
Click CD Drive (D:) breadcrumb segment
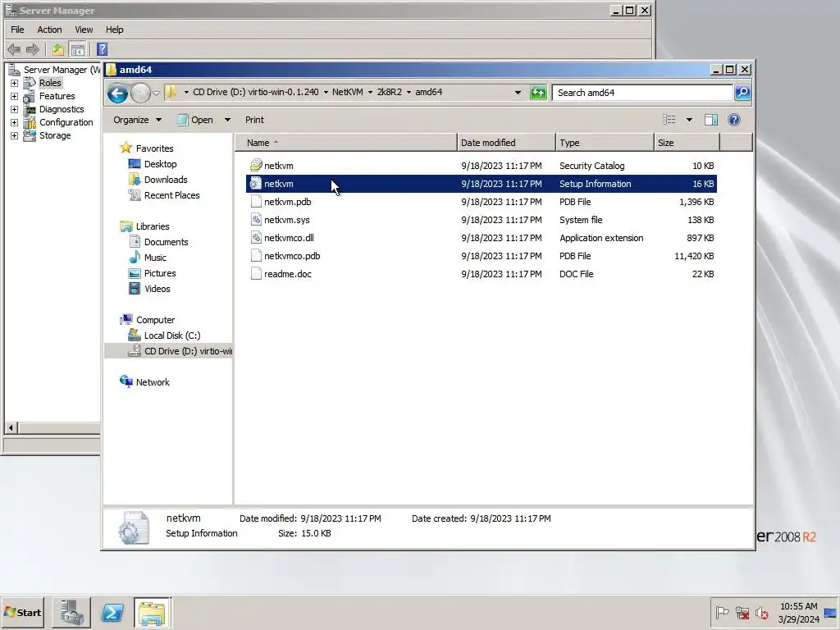[x=256, y=92]
